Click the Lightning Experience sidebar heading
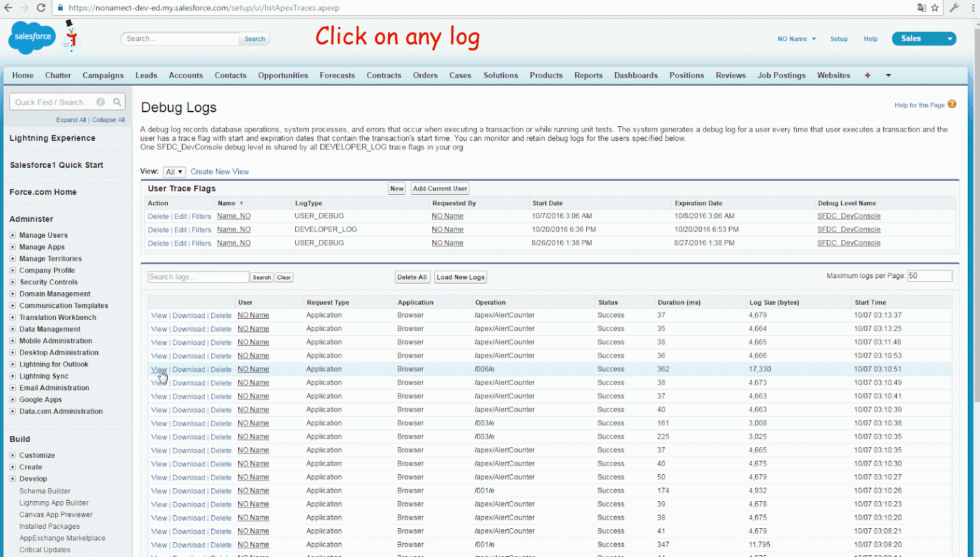Image resolution: width=980 pixels, height=557 pixels. (53, 138)
